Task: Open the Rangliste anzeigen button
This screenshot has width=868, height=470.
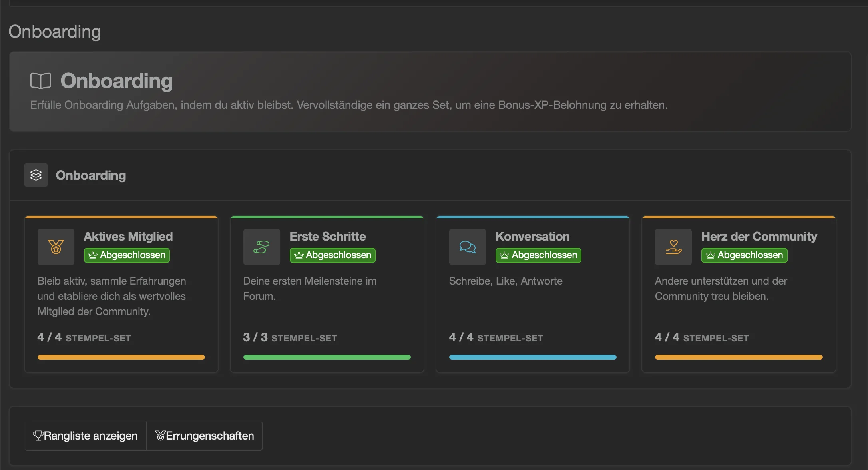Action: pos(86,436)
